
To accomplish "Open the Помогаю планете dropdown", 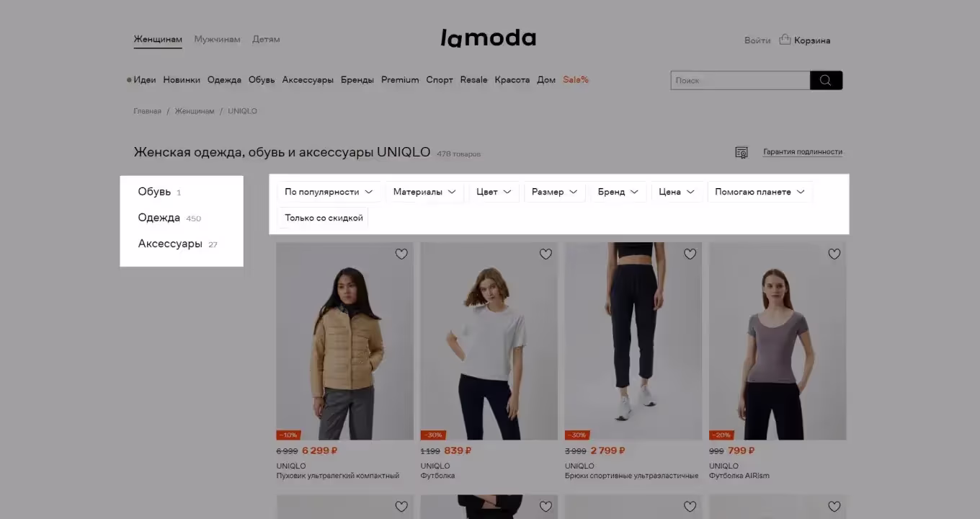I will click(x=760, y=192).
